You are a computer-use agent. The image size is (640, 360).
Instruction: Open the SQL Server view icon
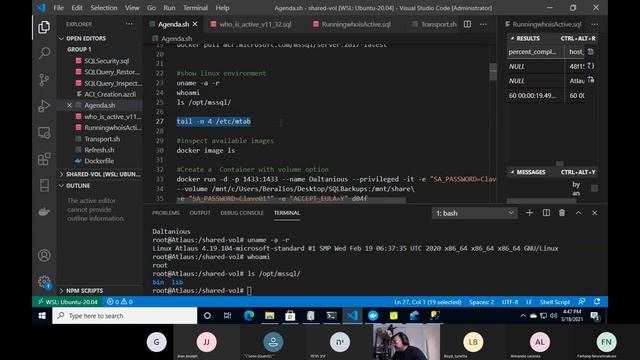coord(44,185)
